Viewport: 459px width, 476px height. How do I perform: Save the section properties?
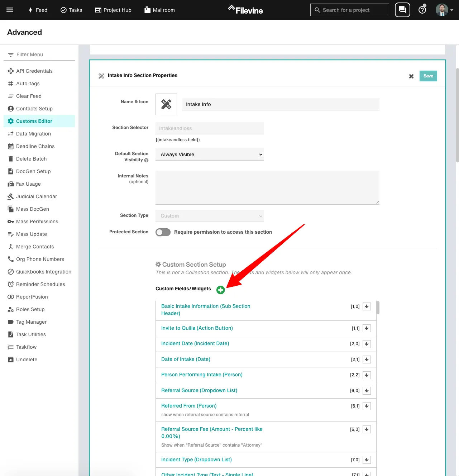pyautogui.click(x=428, y=76)
